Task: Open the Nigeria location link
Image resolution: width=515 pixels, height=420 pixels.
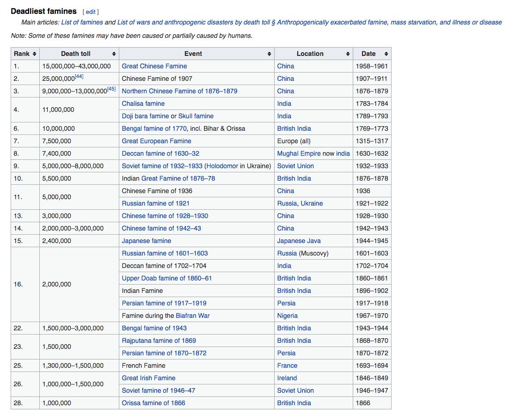Action: point(287,316)
